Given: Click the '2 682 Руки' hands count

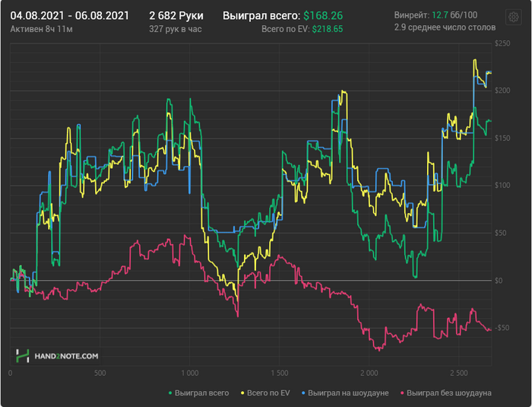Looking at the screenshot, I should coord(176,16).
